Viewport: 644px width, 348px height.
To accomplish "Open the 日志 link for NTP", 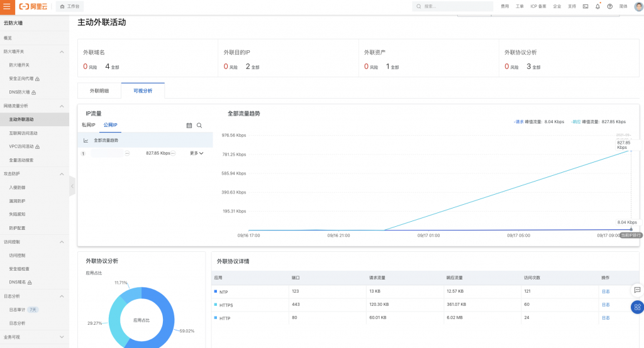I will point(606,291).
